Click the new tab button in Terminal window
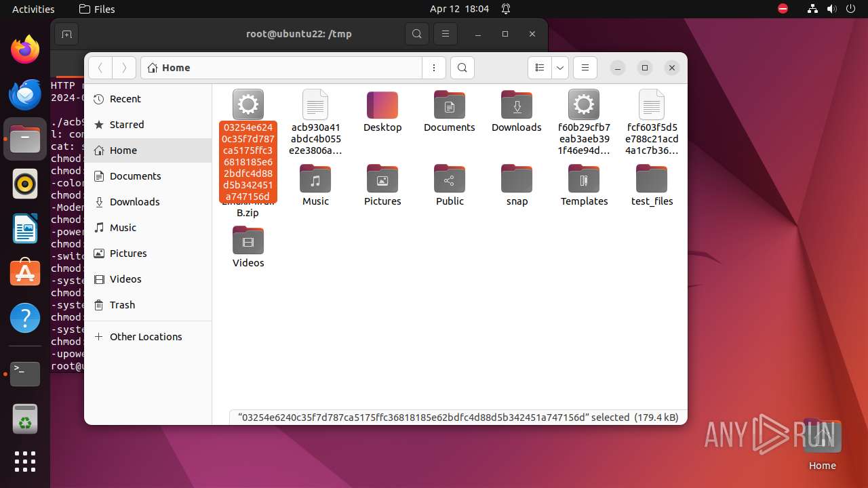Screen dimensions: 868x488 coord(66,34)
